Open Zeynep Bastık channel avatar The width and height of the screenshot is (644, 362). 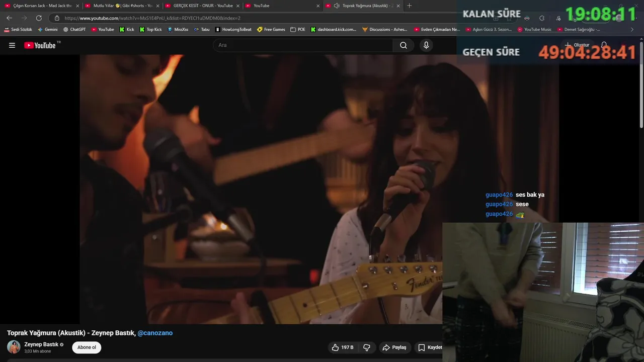(x=14, y=347)
